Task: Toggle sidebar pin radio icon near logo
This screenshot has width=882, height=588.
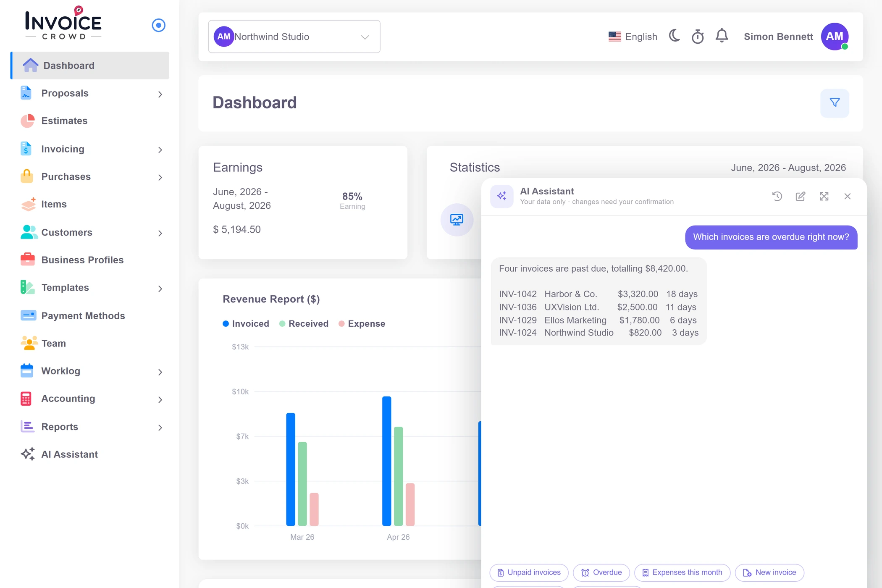Action: [158, 25]
